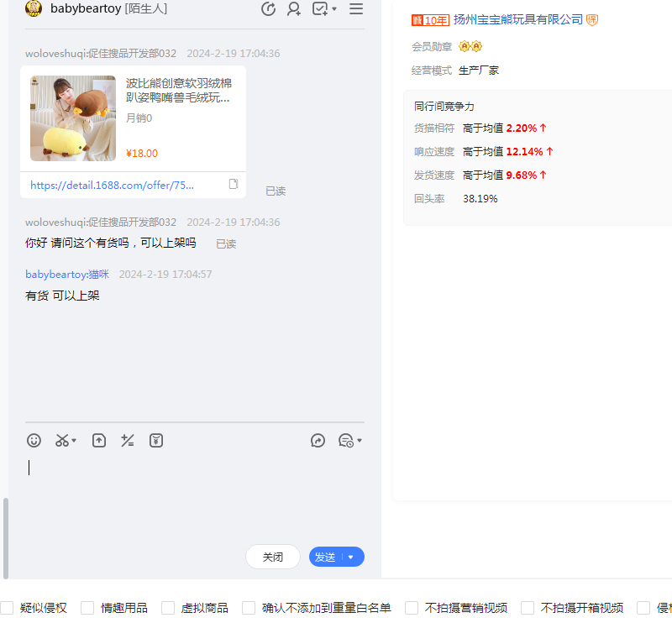Click the upload file icon
Viewport: 672px width, 623px height.
tap(99, 441)
